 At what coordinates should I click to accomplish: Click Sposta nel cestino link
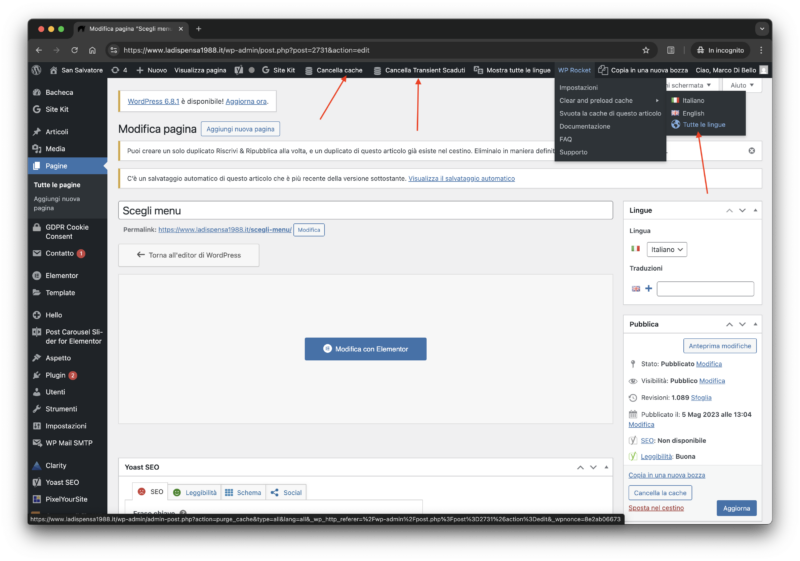pyautogui.click(x=656, y=508)
